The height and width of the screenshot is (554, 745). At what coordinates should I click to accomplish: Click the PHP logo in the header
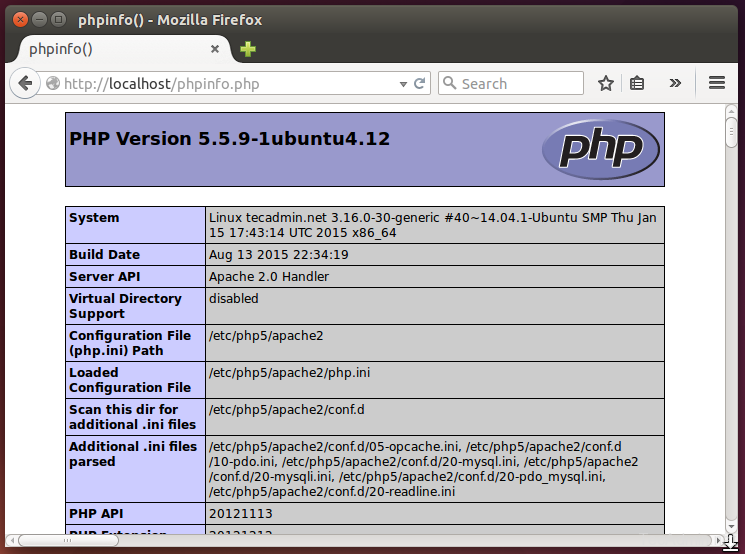click(x=600, y=149)
